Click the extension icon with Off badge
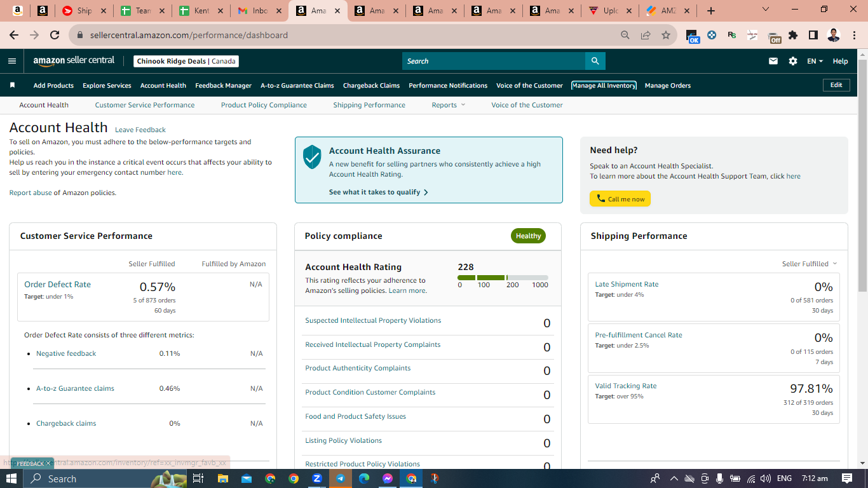 pos(774,37)
